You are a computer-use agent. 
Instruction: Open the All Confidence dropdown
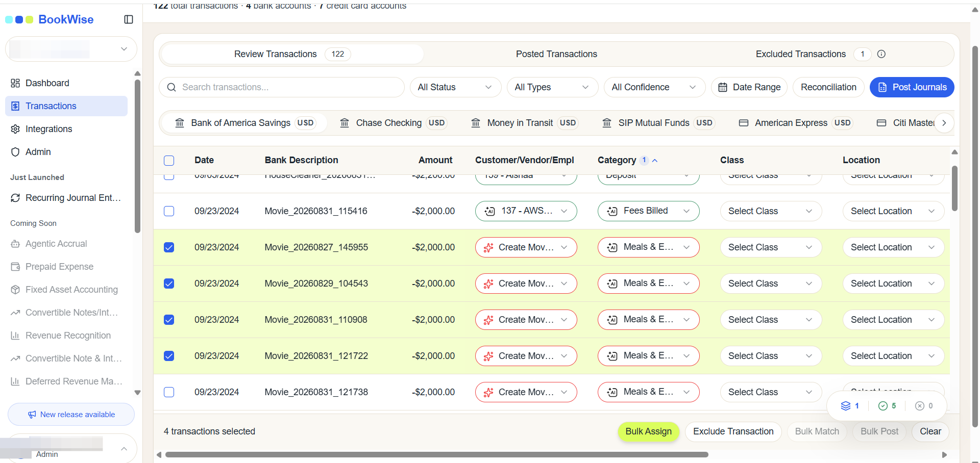tap(654, 87)
